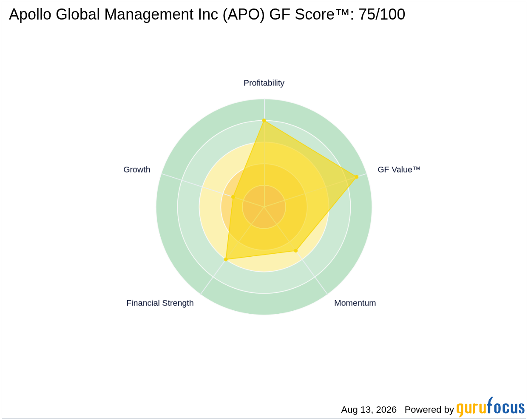Click the Apollo Global Management Inc company name
Screen dimensions: 528x420
click(114, 14)
